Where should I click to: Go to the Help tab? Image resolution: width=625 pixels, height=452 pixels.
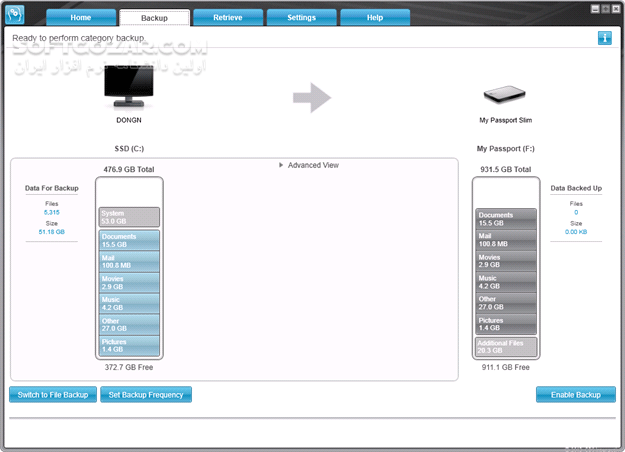(374, 18)
